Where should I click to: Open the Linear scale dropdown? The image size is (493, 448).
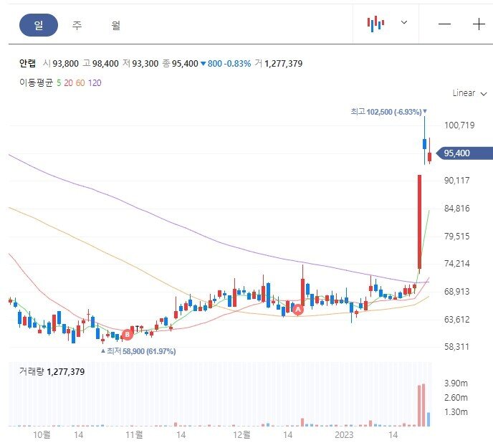469,93
